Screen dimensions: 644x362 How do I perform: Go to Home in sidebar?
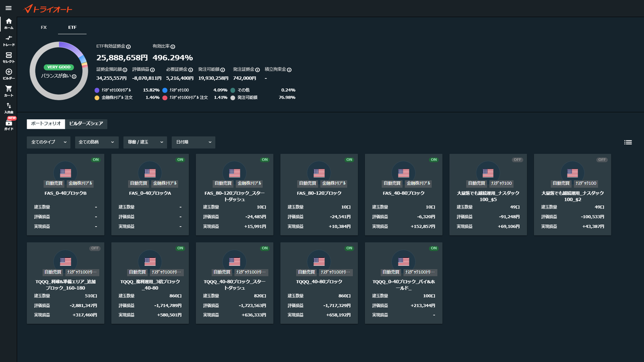coord(9,24)
